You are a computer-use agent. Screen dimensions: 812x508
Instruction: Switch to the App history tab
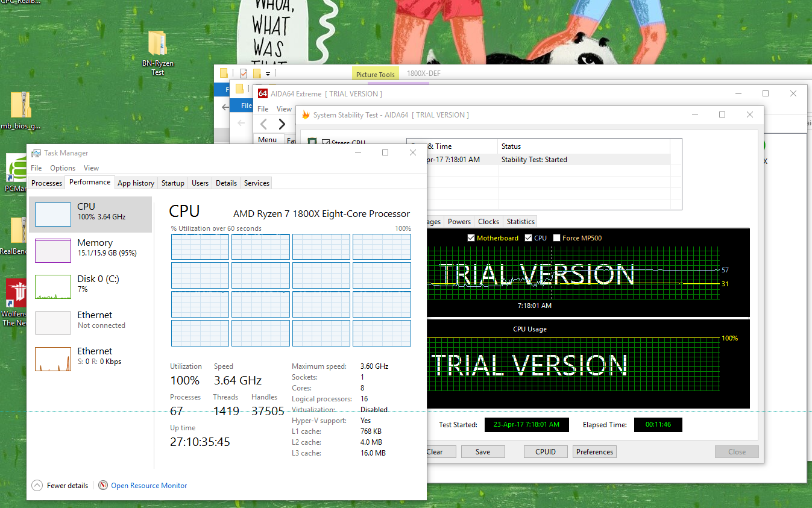click(136, 183)
